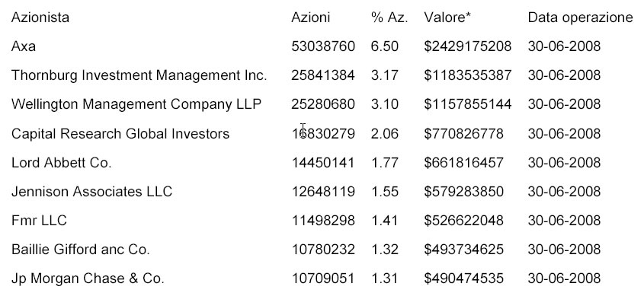Viewport: 644px width, 296px height.
Task: Select share count 25841384
Action: coord(323,75)
